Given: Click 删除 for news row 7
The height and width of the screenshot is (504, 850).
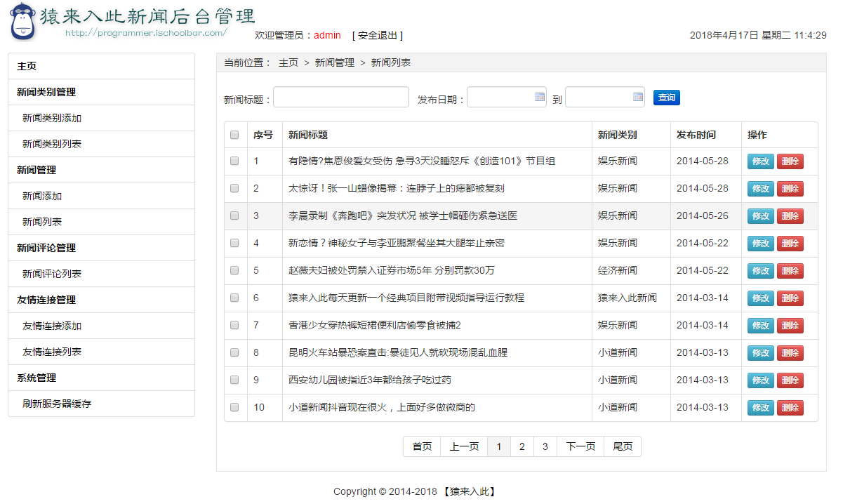Looking at the screenshot, I should click(x=790, y=326).
